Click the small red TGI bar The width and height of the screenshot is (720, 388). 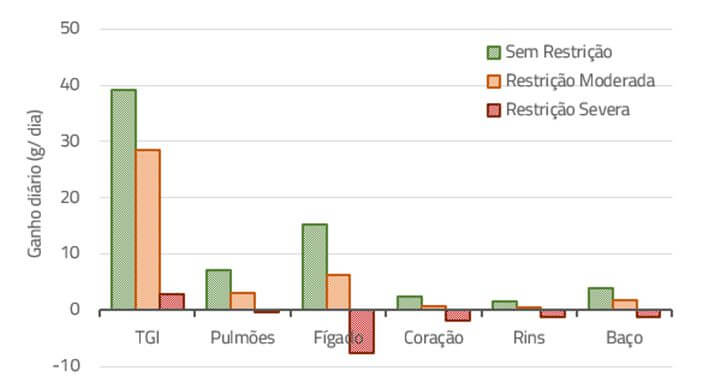tap(172, 302)
